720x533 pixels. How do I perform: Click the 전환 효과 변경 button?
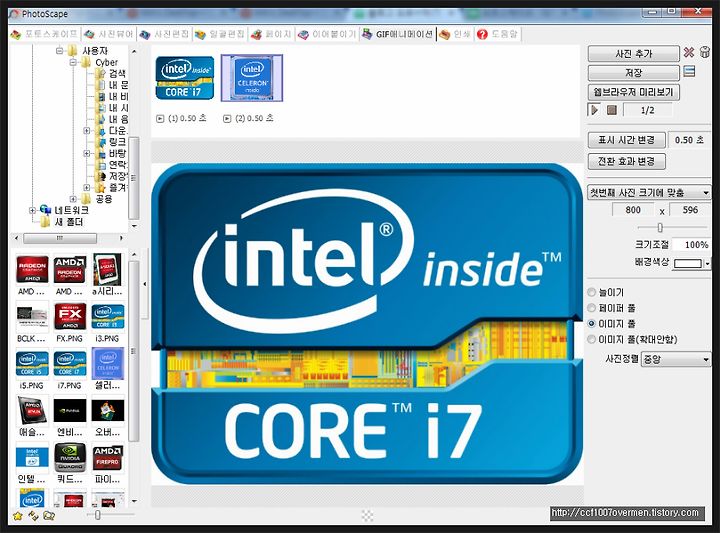[626, 161]
